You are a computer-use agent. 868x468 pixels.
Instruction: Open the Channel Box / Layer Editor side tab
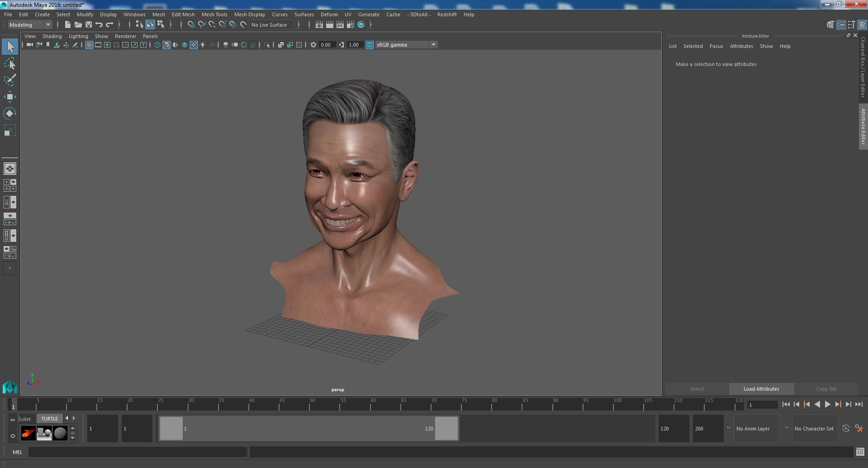tap(863, 66)
